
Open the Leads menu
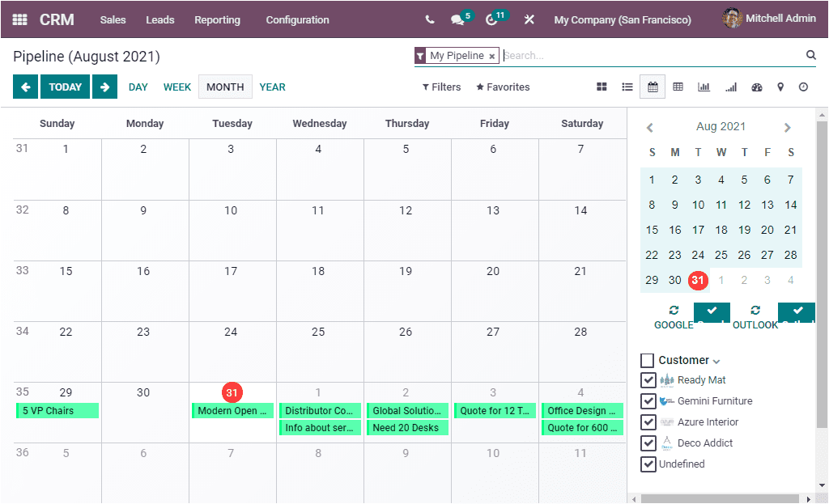(x=159, y=19)
